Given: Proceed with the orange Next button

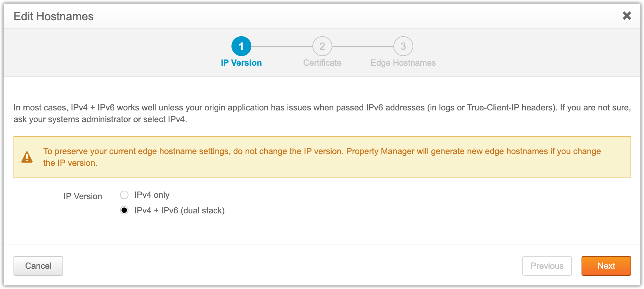Looking at the screenshot, I should point(606,266).
